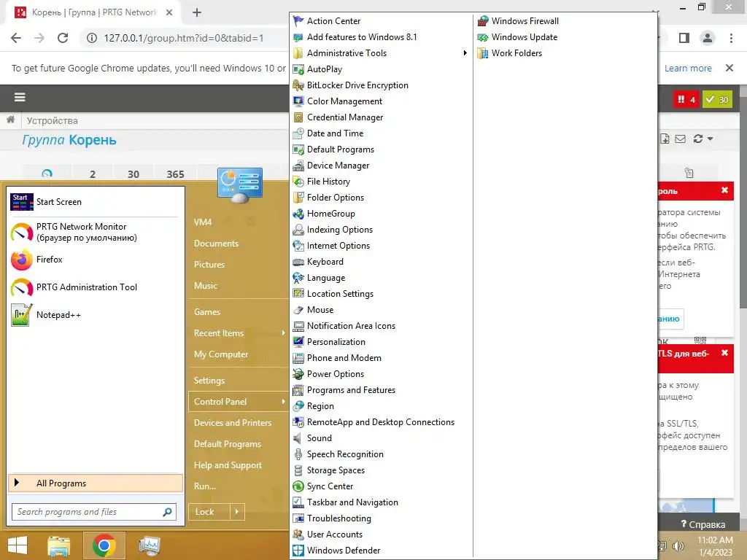Open Help and Support
Viewport: 747px width, 560px height.
[228, 465]
